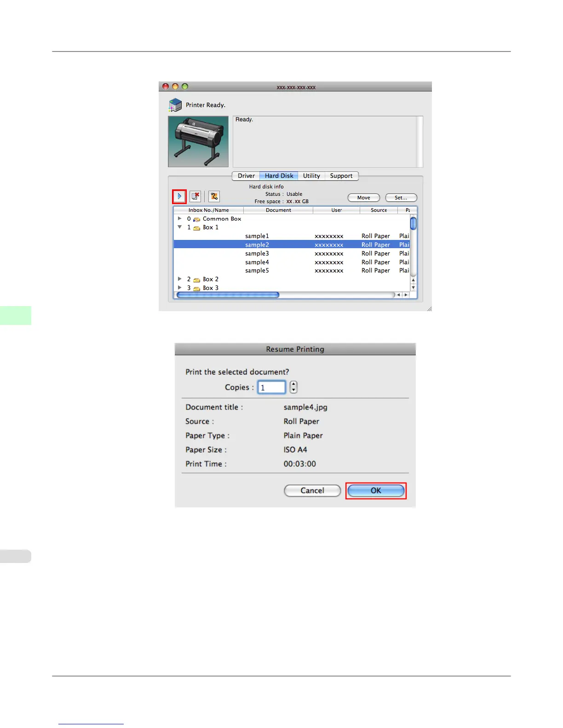Click the Copies input field
Screen dimensions: 563x728
pos(271,387)
